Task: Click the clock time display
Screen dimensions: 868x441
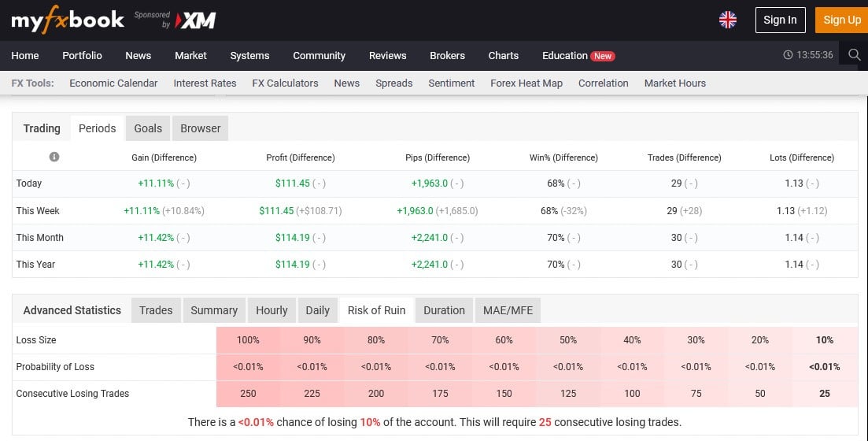Action: [x=808, y=56]
